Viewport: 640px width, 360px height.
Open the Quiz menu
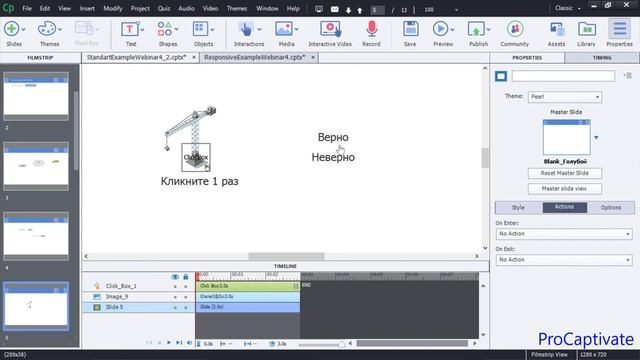[x=164, y=8]
